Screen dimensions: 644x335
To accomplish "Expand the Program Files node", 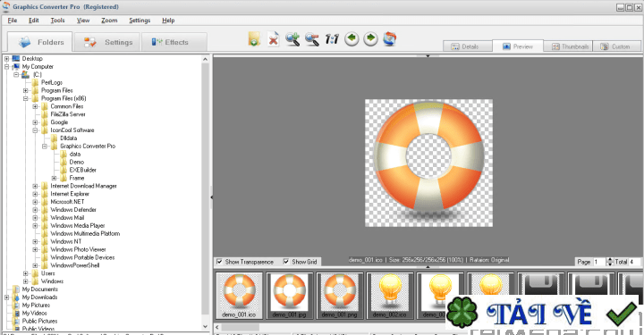I will pyautogui.click(x=25, y=90).
